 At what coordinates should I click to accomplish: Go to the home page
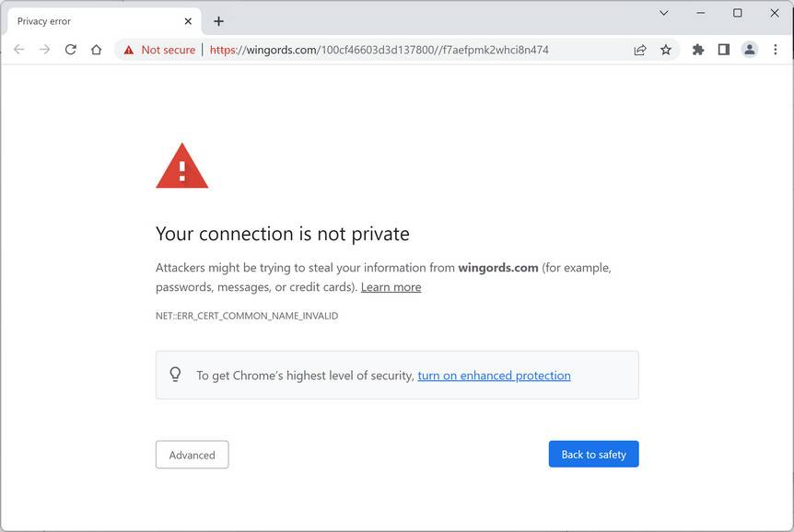(96, 50)
